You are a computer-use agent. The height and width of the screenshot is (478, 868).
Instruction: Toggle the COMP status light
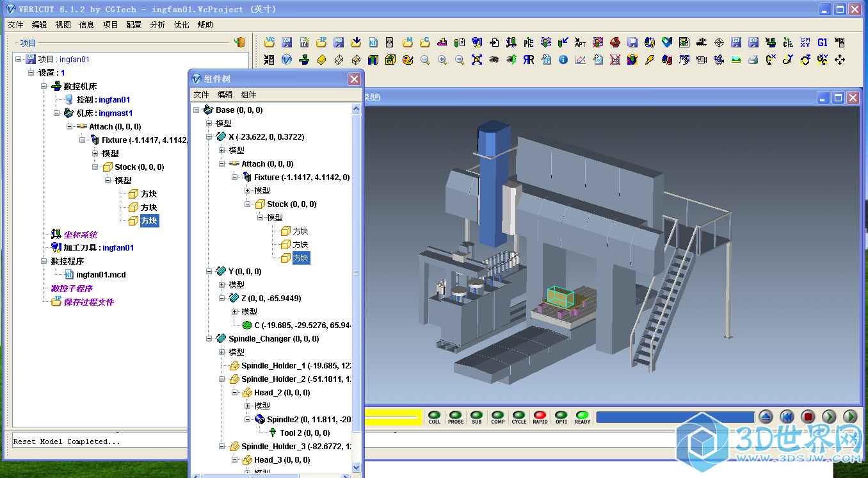[498, 417]
